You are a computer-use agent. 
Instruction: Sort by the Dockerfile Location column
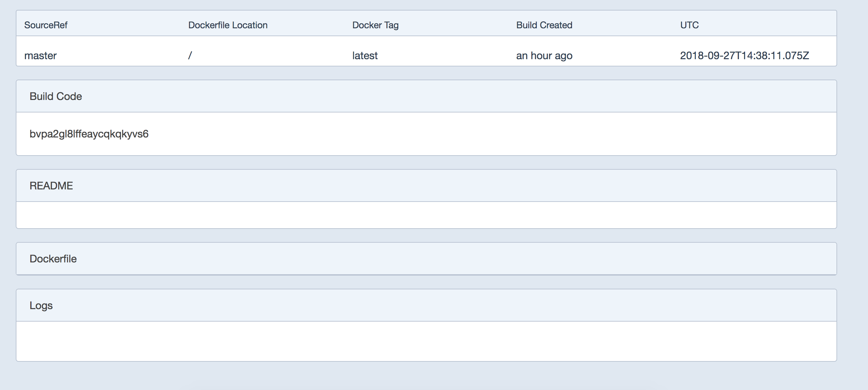click(228, 25)
